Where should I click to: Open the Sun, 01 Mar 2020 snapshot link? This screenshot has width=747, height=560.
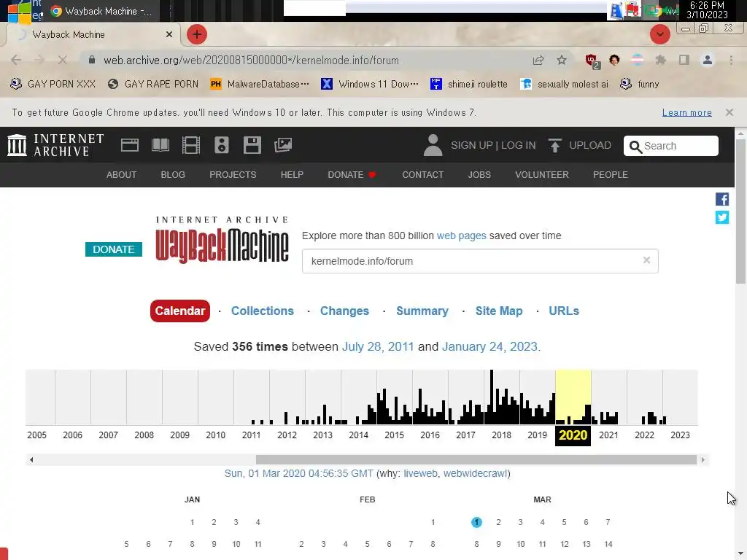coord(298,473)
